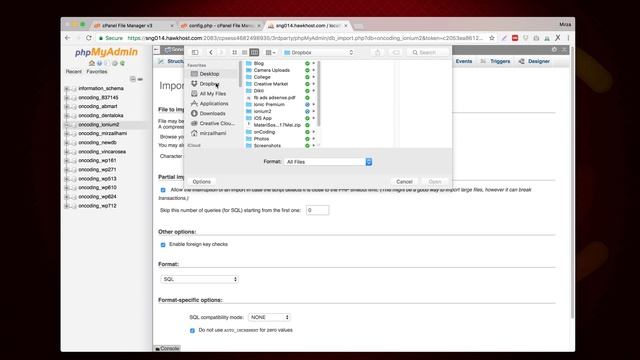Open oncoding_wp712 database
This screenshot has height=360, width=640.
[97, 206]
